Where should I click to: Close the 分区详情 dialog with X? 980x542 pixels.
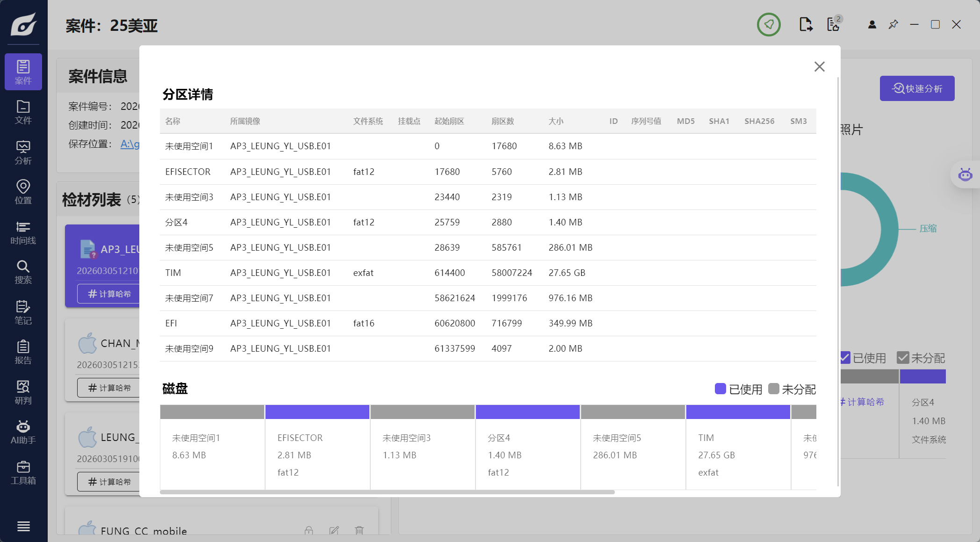pyautogui.click(x=819, y=67)
